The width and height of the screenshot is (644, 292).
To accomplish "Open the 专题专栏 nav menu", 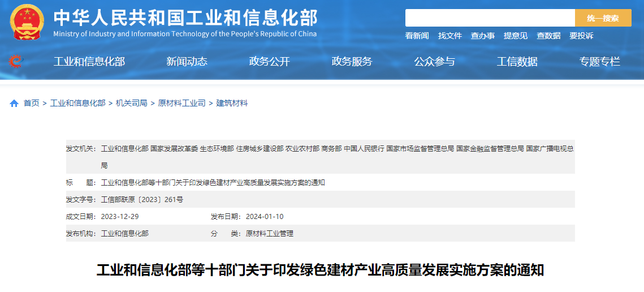I will click(x=600, y=62).
